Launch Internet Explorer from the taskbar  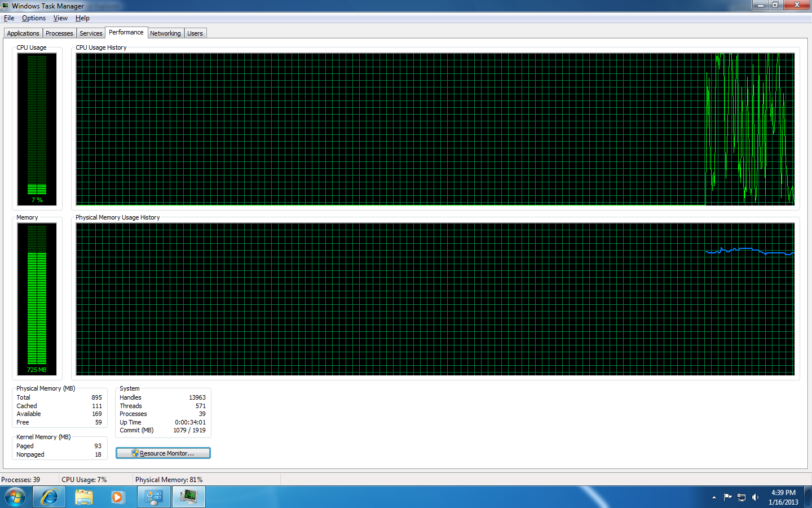(x=49, y=497)
